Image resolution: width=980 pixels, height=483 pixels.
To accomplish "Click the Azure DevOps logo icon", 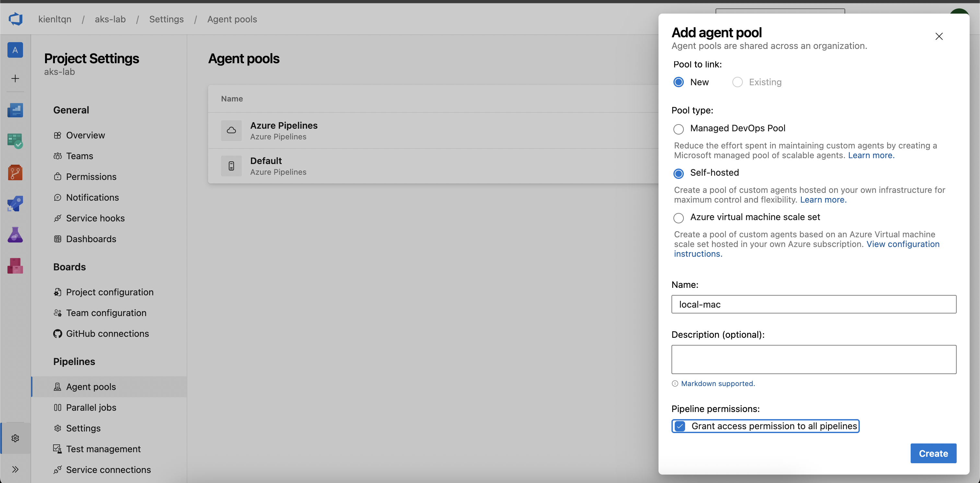I will 16,19.
